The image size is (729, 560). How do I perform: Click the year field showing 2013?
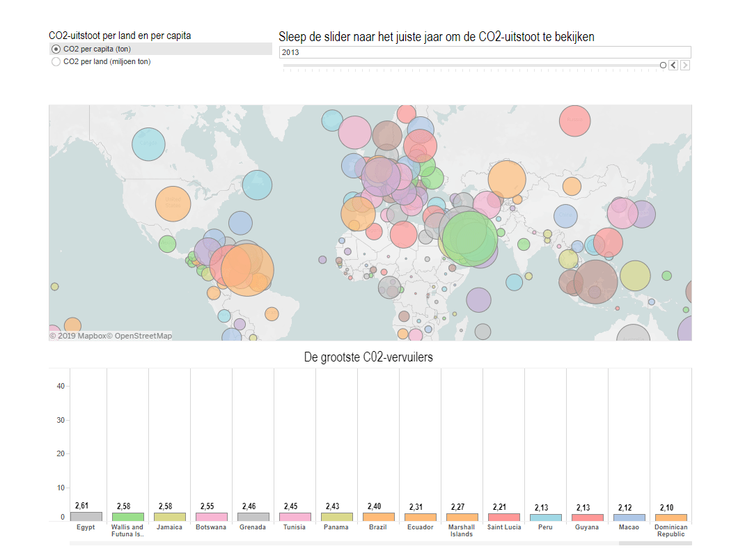(484, 52)
